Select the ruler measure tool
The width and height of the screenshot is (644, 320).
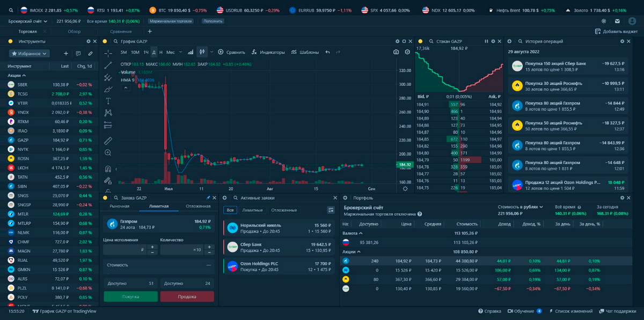[108, 140]
